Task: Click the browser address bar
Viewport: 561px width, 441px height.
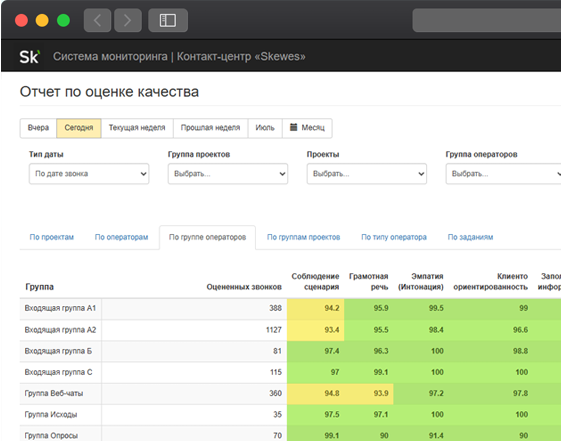Action: pos(487,20)
